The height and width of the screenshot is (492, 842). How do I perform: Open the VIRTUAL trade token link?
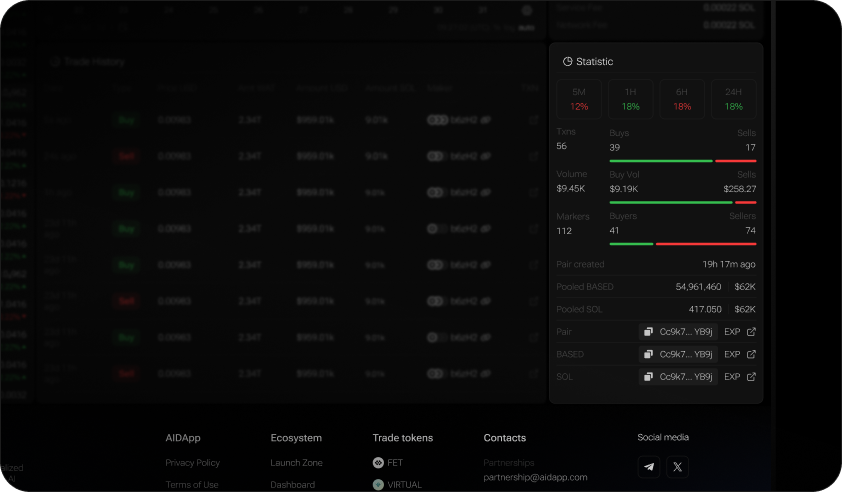coord(404,485)
